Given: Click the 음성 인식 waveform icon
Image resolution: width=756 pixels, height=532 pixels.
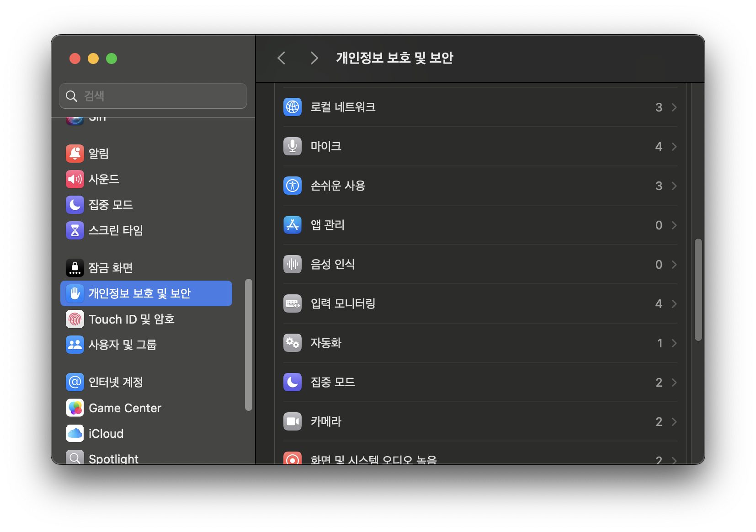Looking at the screenshot, I should click(293, 264).
